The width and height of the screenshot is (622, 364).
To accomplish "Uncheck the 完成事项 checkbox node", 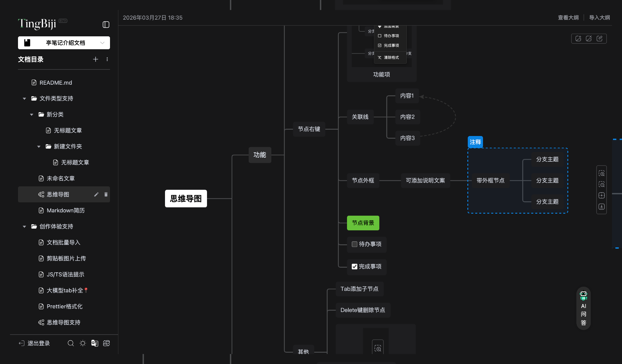I will [354, 266].
